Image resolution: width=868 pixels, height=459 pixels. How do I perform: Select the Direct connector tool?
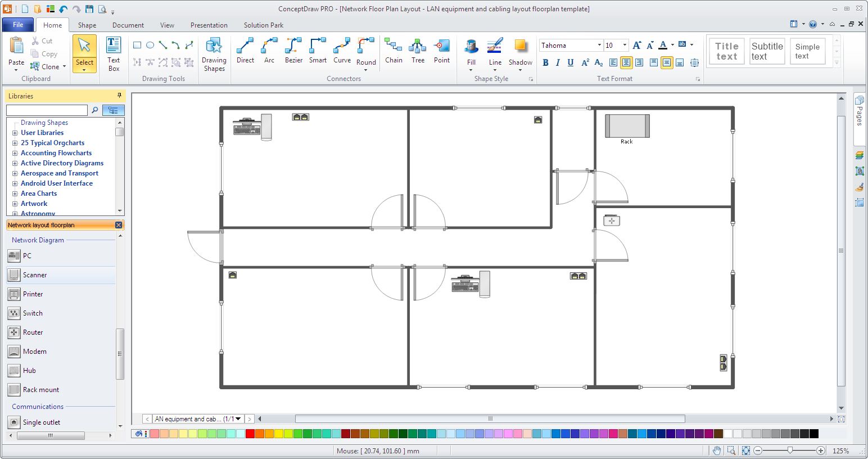click(245, 51)
